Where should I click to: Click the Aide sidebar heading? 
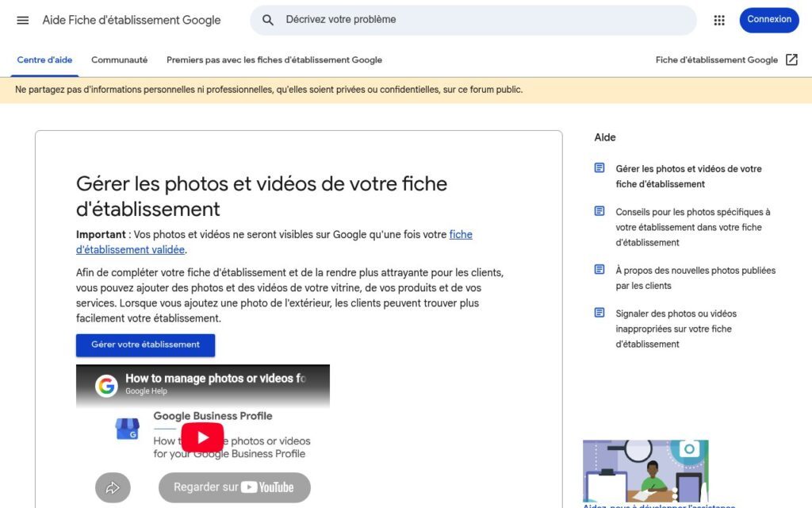tap(605, 137)
